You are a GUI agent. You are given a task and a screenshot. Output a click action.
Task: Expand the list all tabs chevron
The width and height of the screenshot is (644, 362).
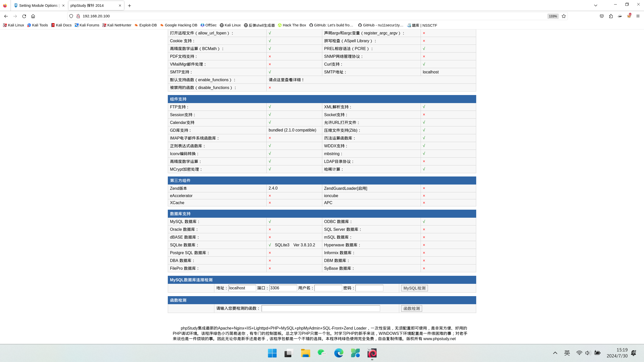[x=595, y=5]
